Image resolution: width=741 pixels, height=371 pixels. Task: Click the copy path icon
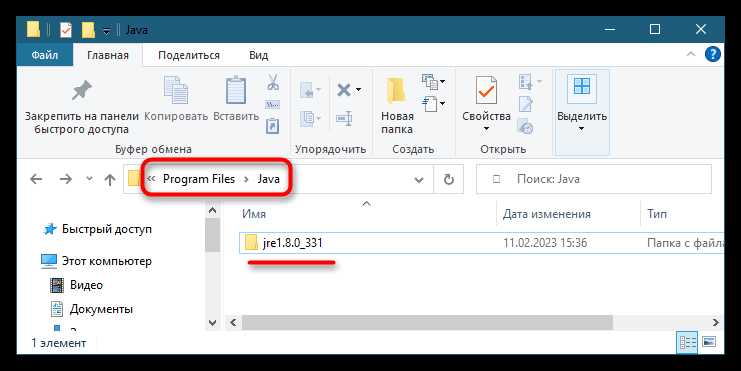point(273,104)
